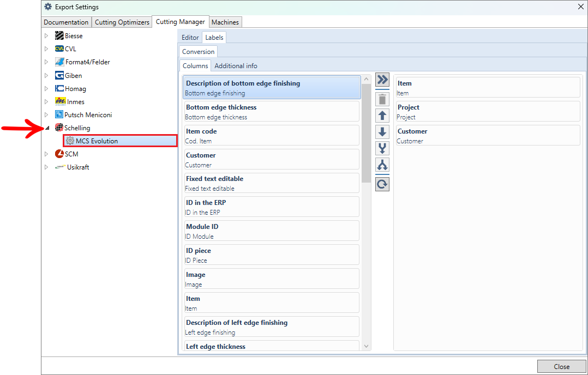Select Item in available columns list

[272, 303]
